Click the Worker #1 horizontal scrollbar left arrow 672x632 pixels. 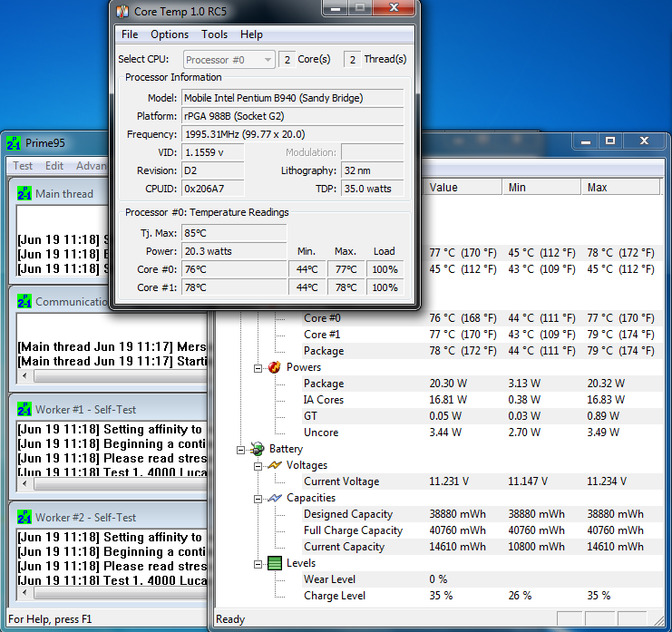(24, 484)
